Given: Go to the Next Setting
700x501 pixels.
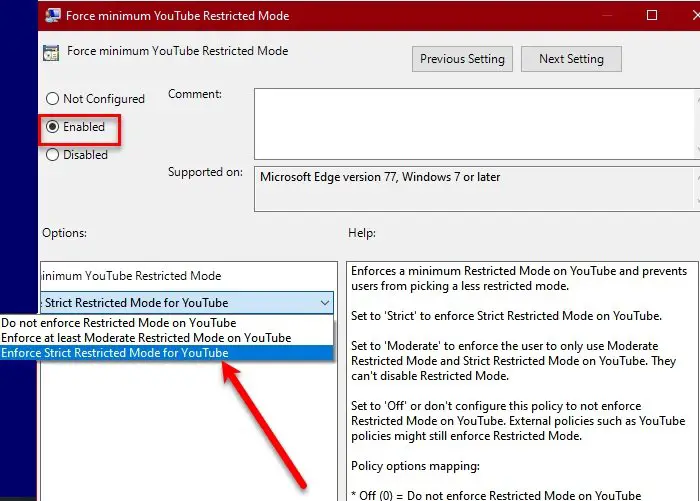Looking at the screenshot, I should (571, 59).
